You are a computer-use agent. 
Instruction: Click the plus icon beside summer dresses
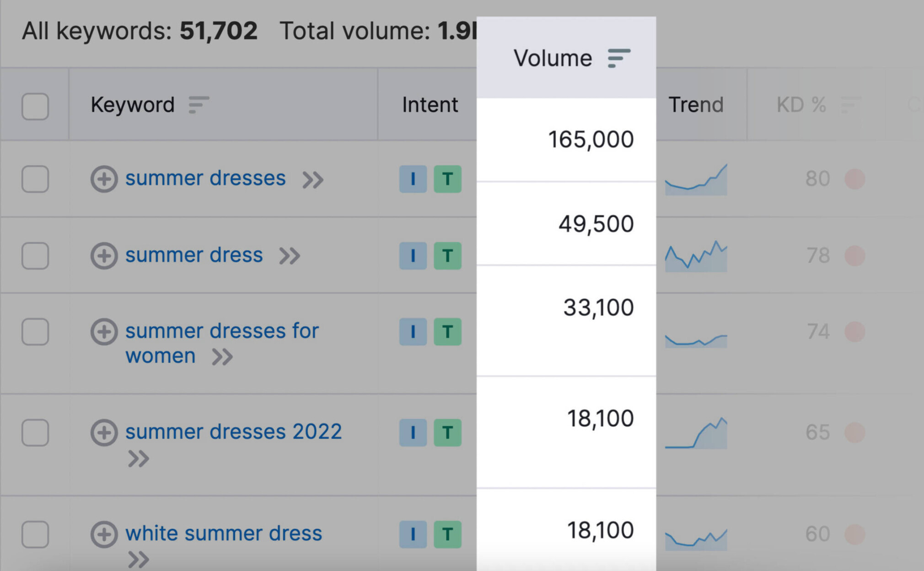click(104, 179)
